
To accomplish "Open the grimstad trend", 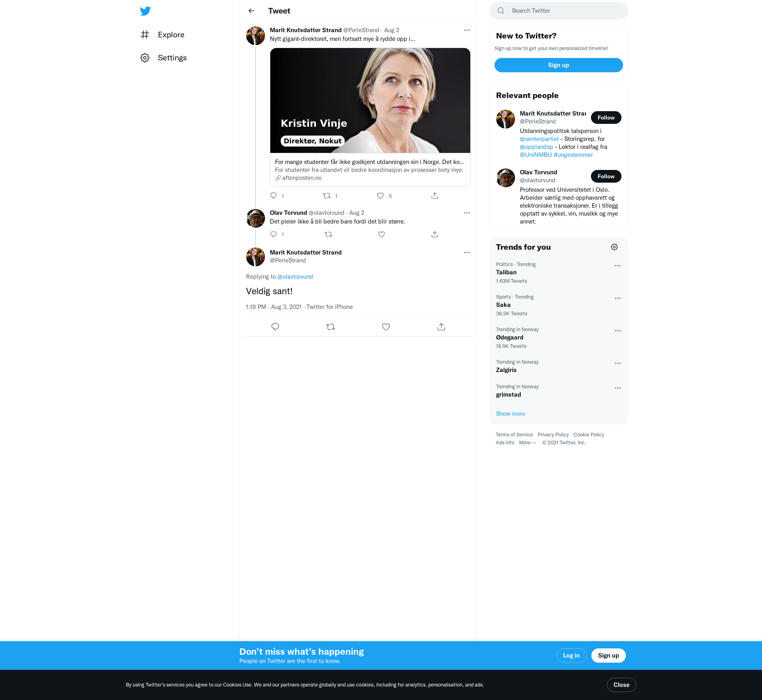I will coord(559,391).
